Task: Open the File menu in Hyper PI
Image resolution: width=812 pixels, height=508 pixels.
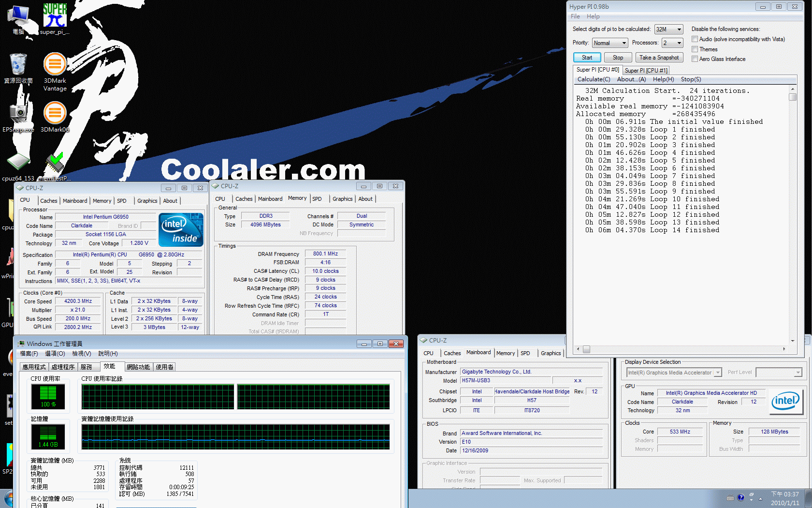Action: (575, 16)
